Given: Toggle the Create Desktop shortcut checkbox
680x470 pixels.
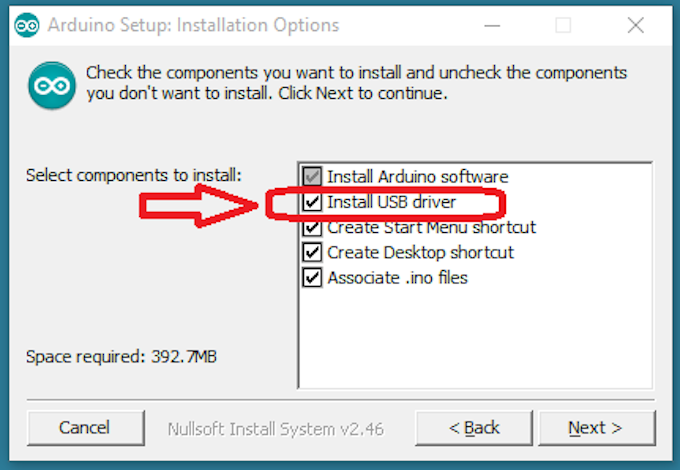Looking at the screenshot, I should tap(312, 253).
